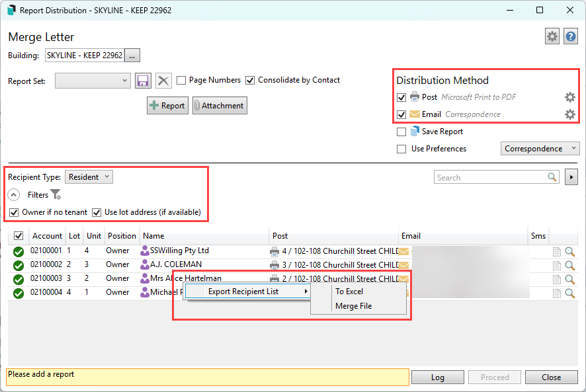Screen dimensions: 586x392
Task: Choose To Excel export option
Action: coord(349,292)
